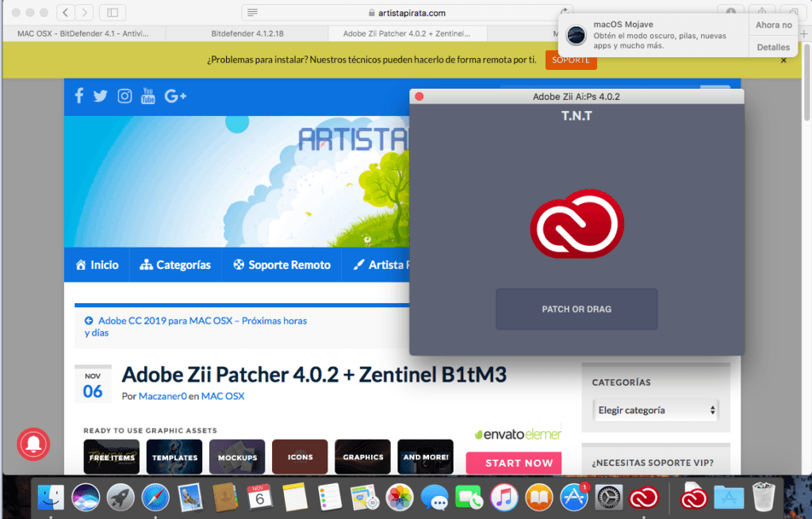Click running Adobe Zii icon in dock

[644, 498]
